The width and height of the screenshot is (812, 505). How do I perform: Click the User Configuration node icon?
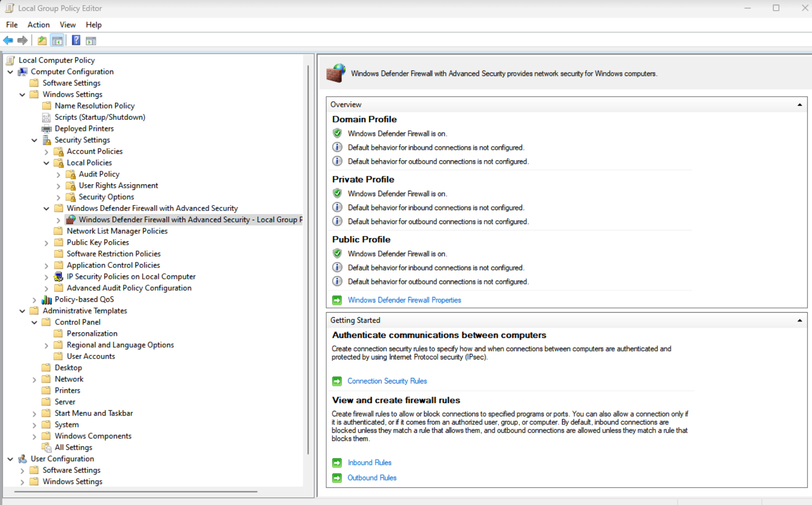coord(22,459)
